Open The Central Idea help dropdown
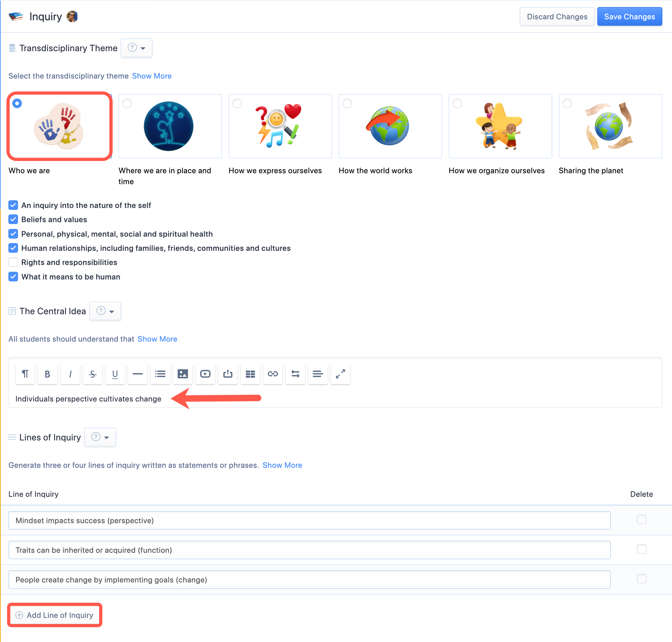The image size is (672, 642). (x=105, y=311)
